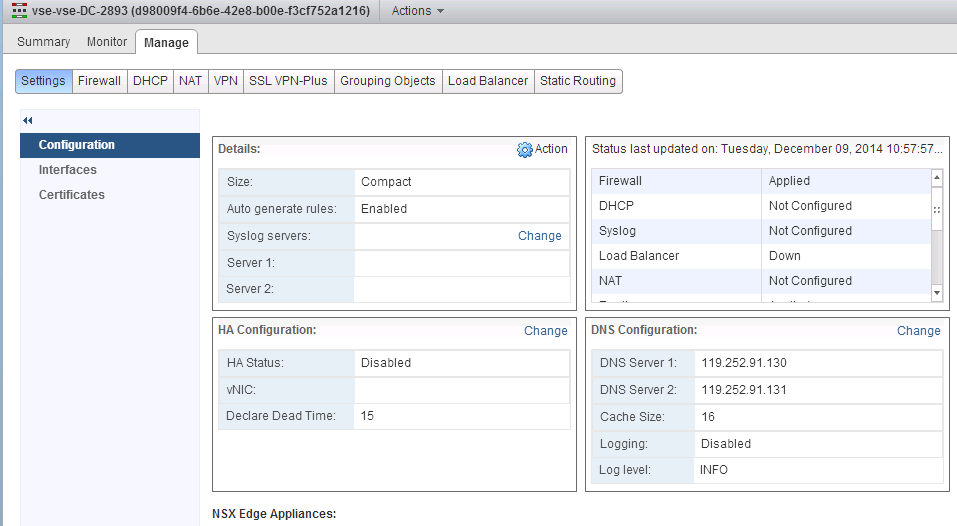Click the Action link in Details panel
The height and width of the screenshot is (526, 957).
click(551, 149)
